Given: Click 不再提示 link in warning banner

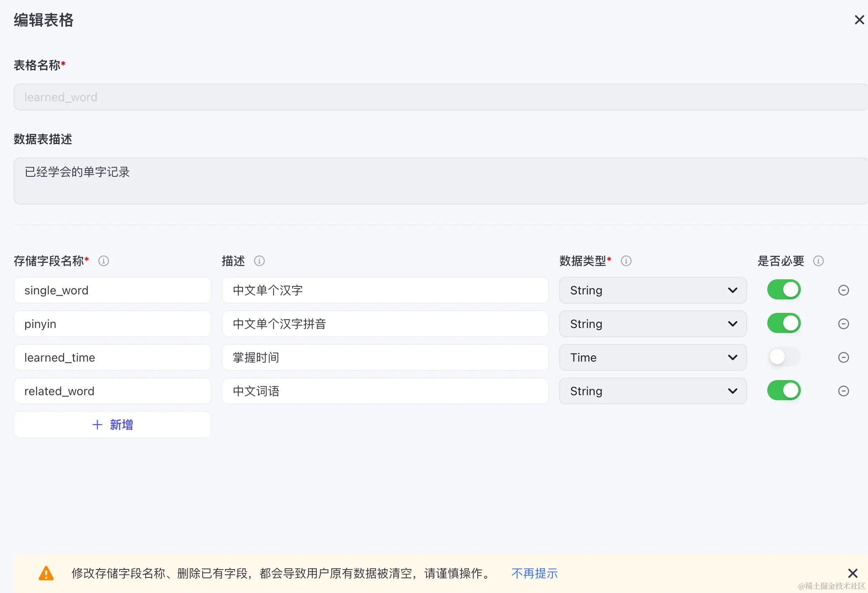Looking at the screenshot, I should pos(534,573).
